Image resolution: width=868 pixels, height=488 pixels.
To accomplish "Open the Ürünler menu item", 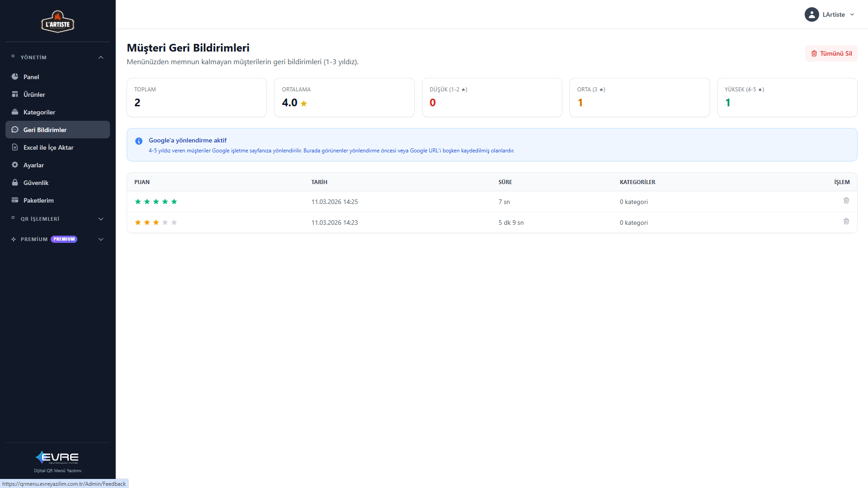I will [57, 95].
